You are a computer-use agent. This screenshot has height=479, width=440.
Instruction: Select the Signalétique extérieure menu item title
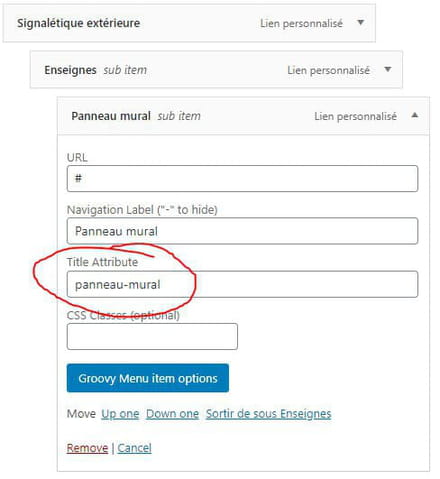click(79, 23)
